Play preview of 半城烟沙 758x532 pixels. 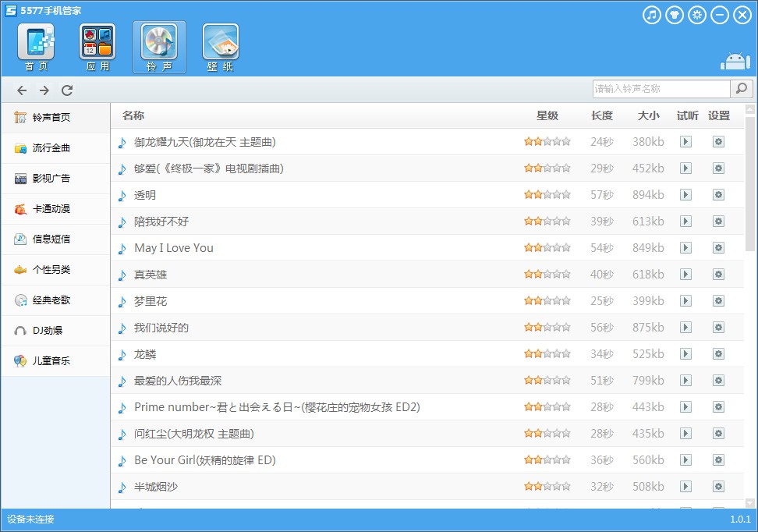[x=685, y=487]
